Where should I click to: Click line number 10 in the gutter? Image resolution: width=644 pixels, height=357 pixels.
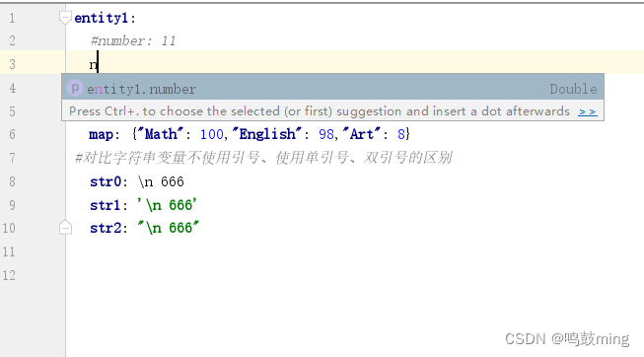tap(9, 228)
